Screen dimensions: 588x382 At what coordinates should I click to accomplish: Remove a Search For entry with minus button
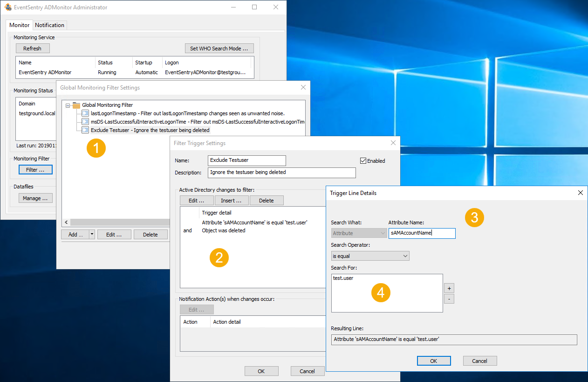(449, 299)
